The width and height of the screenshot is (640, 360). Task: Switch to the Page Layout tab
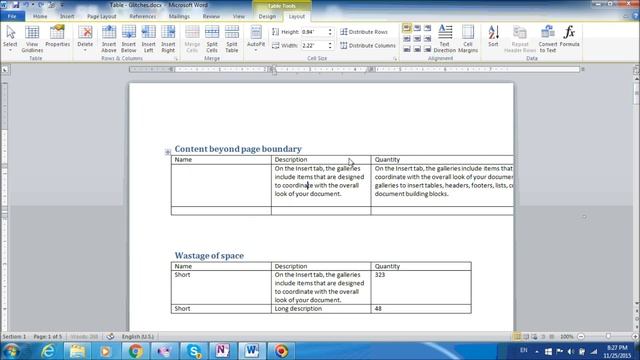tap(102, 16)
